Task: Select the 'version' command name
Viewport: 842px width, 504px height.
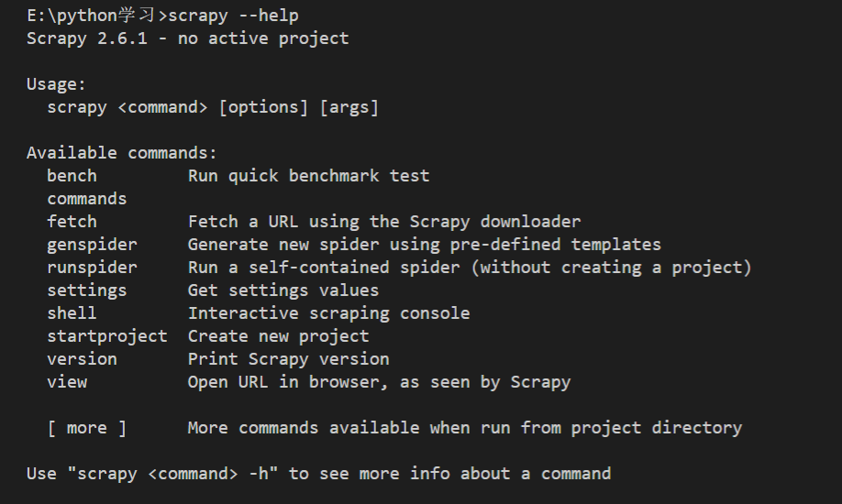Action: 83,359
